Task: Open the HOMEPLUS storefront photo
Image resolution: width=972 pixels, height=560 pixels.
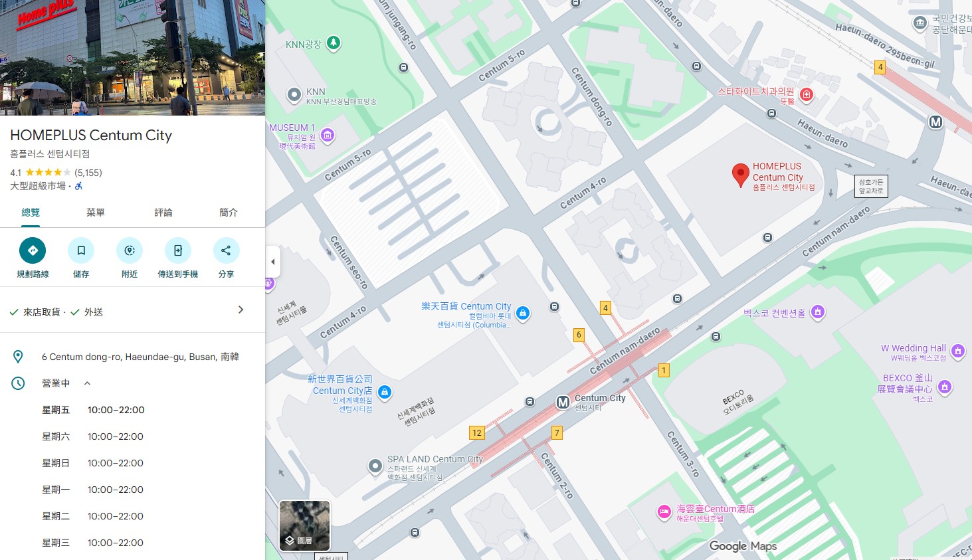Action: click(x=133, y=56)
